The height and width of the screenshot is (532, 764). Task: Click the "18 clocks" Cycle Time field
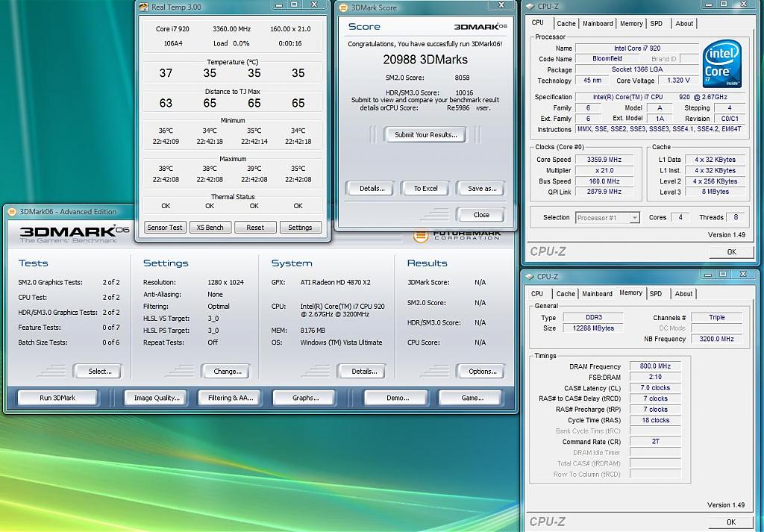[x=655, y=420]
